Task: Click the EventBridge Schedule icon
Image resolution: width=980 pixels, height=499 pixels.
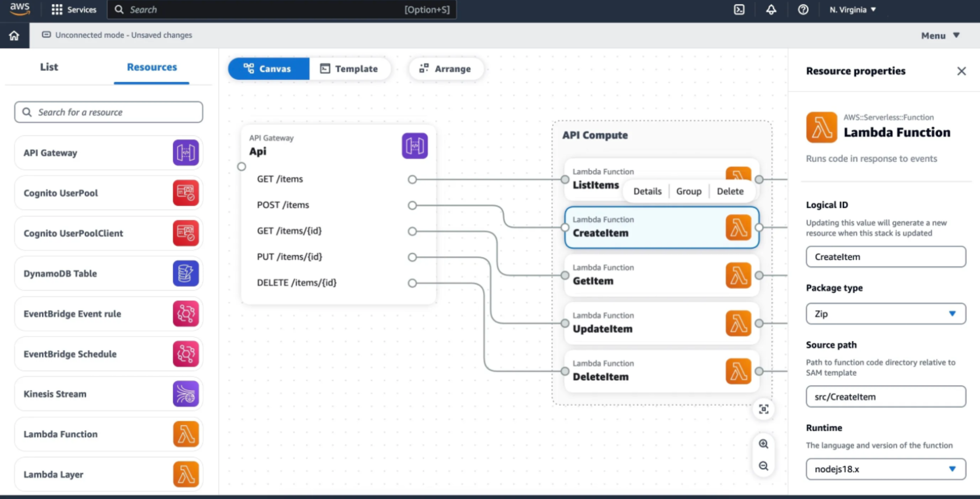Action: pyautogui.click(x=186, y=353)
